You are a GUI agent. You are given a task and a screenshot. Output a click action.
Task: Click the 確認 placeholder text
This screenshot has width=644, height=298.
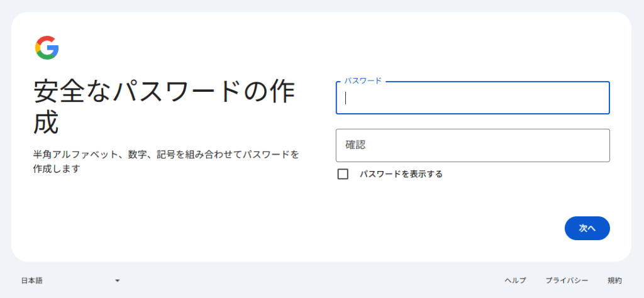[355, 145]
